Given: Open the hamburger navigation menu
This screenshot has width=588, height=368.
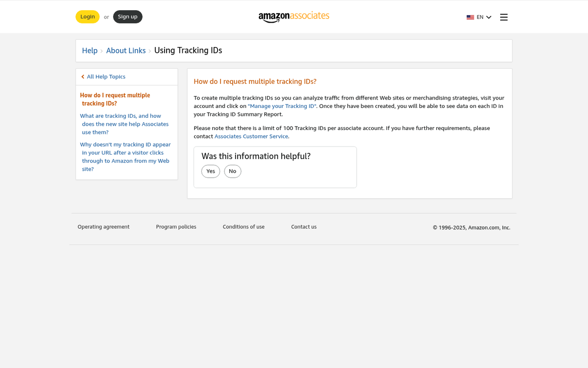Looking at the screenshot, I should [504, 17].
